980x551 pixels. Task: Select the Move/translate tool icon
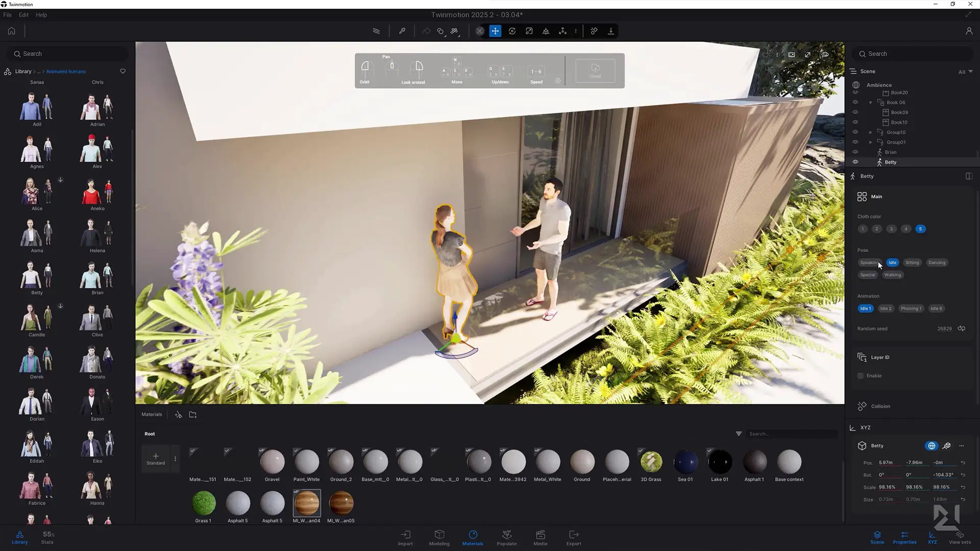(495, 31)
